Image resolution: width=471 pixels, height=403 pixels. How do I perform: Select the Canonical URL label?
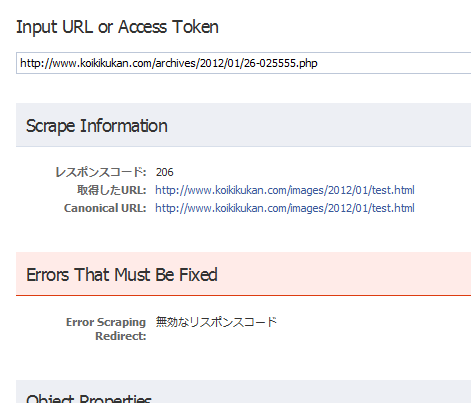(105, 208)
